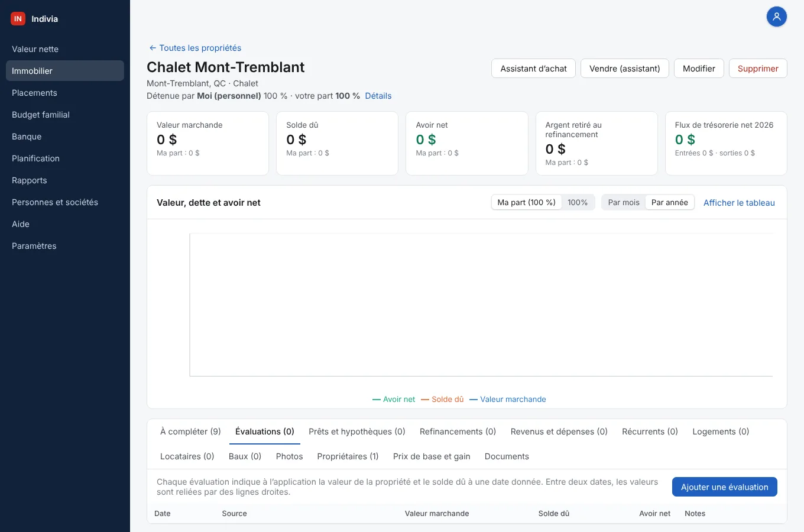804x532 pixels.
Task: Toggle the Valeur marchande legend series
Action: click(x=508, y=400)
